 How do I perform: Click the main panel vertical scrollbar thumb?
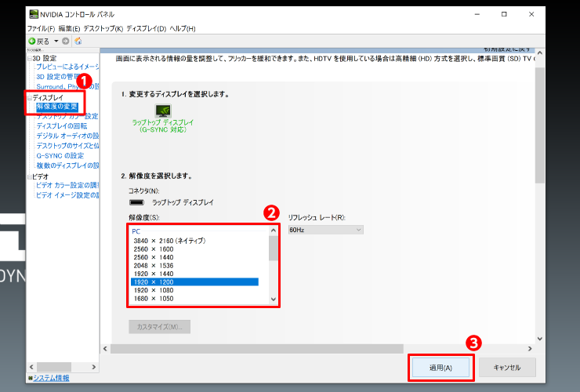pyautogui.click(x=540, y=125)
